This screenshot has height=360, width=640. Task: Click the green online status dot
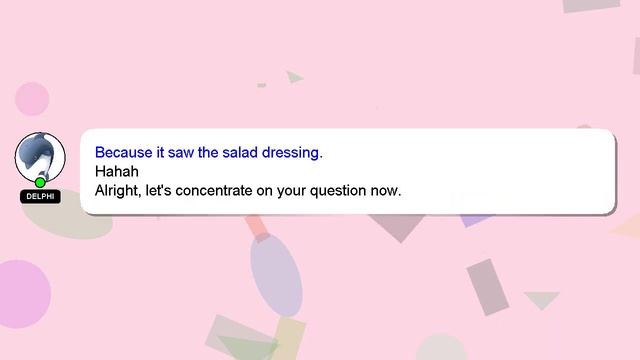(40, 182)
